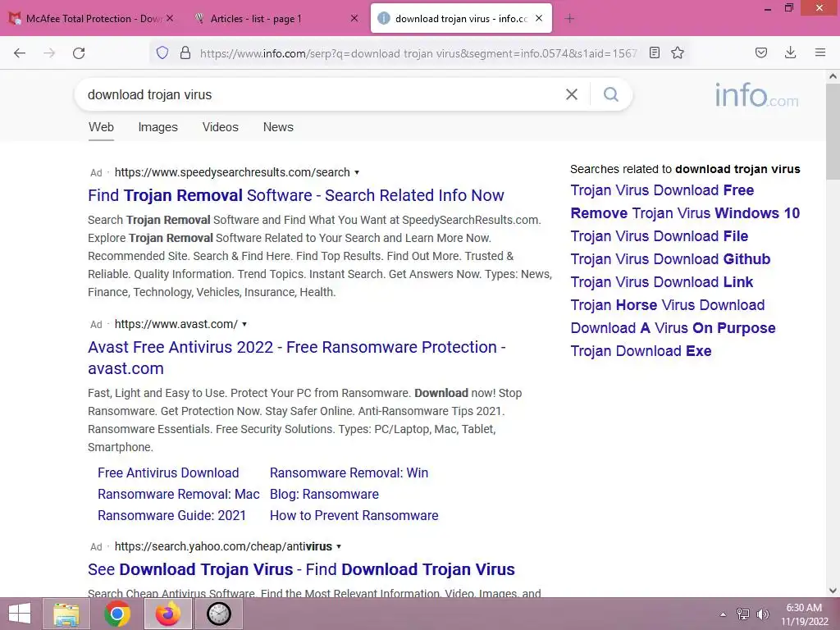The width and height of the screenshot is (840, 630).
Task: Close the download trojan virus tab
Action: tap(539, 18)
